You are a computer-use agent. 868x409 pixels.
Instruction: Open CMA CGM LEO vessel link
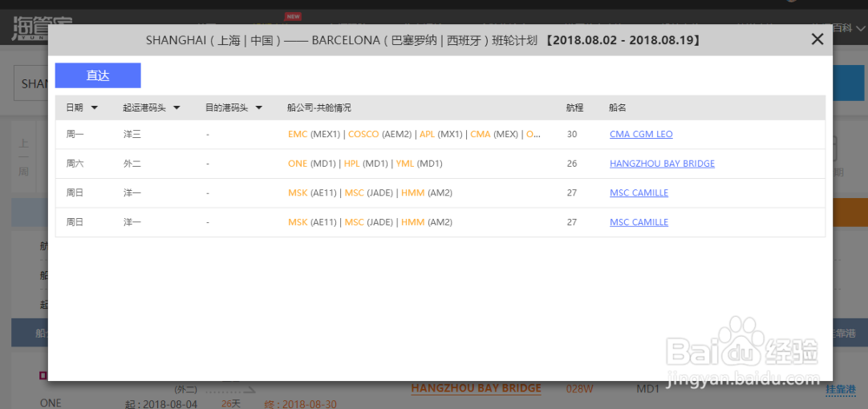[x=641, y=134]
